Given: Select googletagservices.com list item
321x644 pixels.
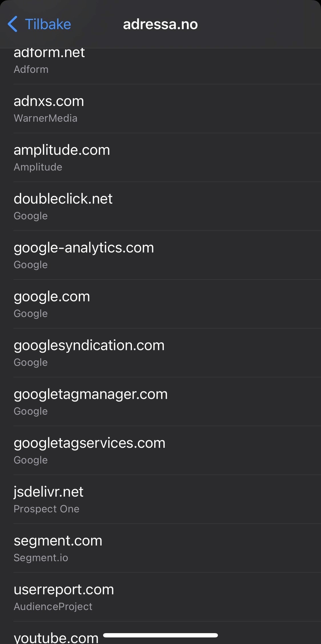Looking at the screenshot, I should [160, 451].
